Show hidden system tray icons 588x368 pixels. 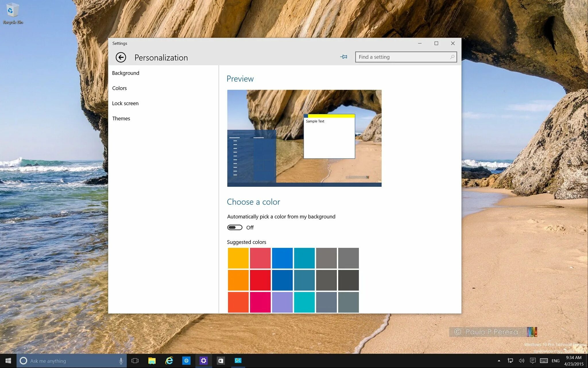coord(499,361)
